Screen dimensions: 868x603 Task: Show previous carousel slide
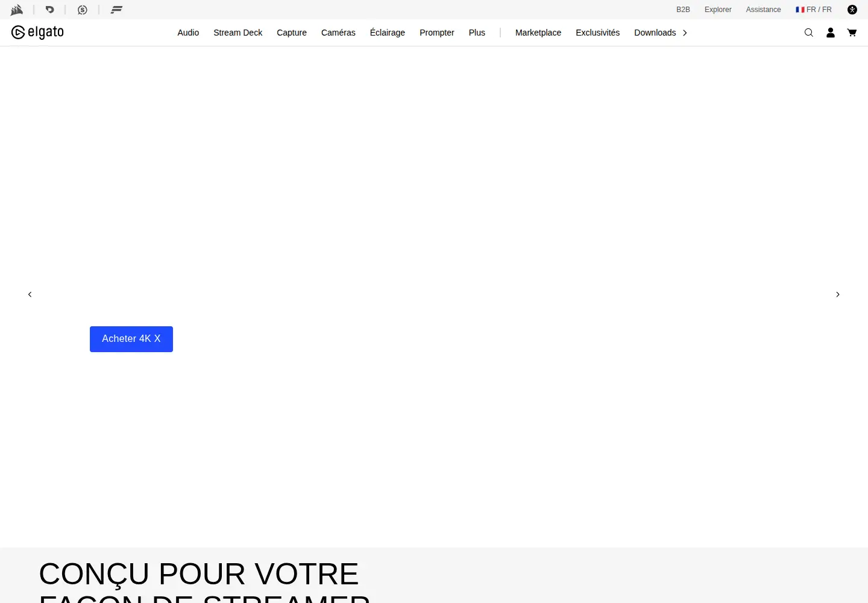pyautogui.click(x=30, y=294)
